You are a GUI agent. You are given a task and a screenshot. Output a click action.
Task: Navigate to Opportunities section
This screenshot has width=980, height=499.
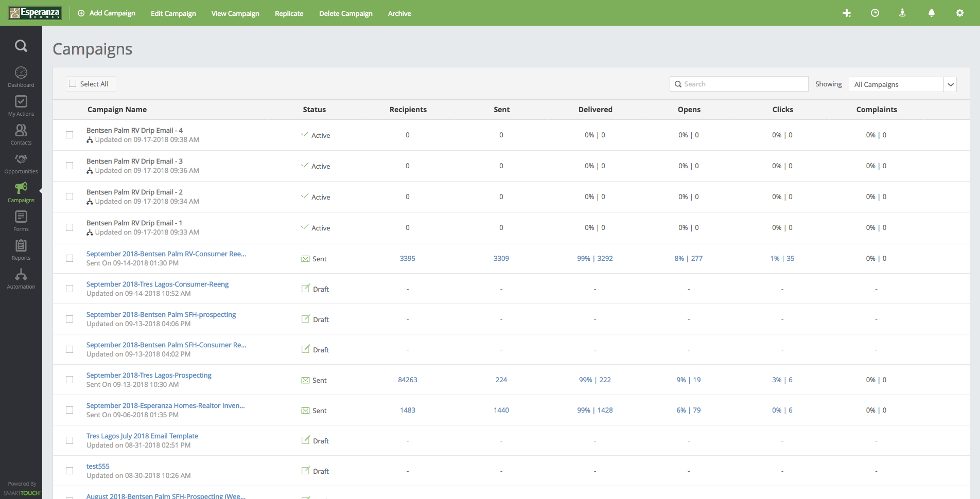[x=21, y=163]
